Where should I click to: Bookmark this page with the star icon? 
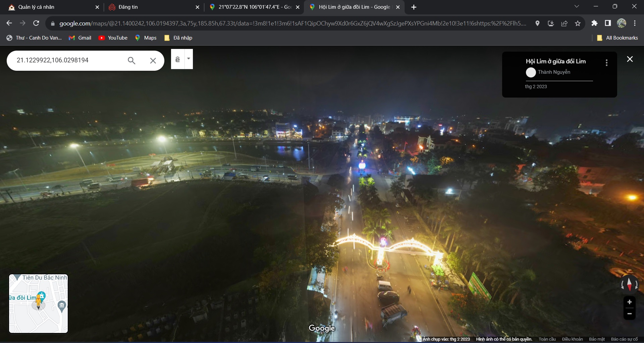pos(578,23)
